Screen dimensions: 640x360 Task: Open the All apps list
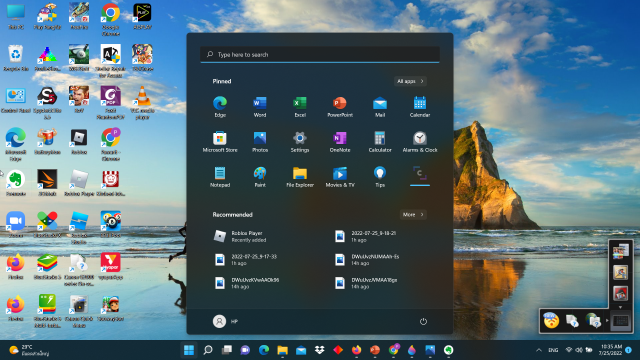(x=410, y=81)
